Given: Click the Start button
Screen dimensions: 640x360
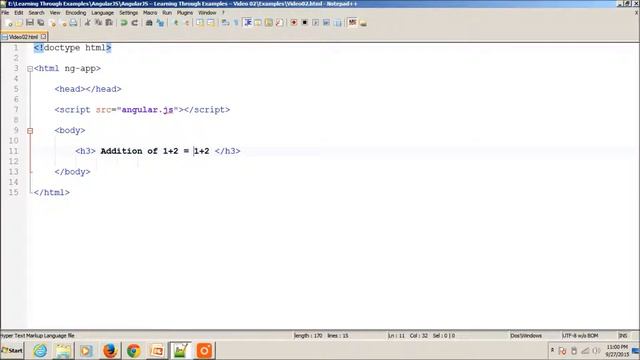Looking at the screenshot, I should coord(12,351).
